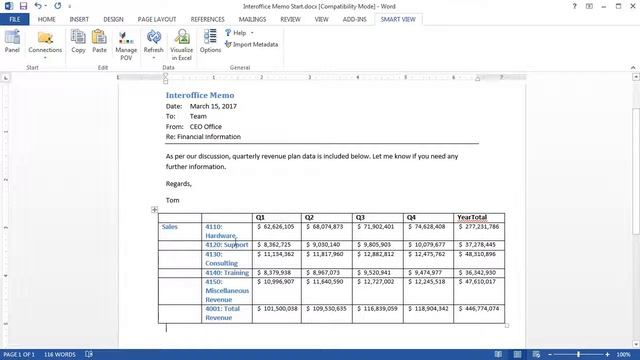Switch to Web Layout view
The height and width of the screenshot is (360, 640).
(x=536, y=354)
